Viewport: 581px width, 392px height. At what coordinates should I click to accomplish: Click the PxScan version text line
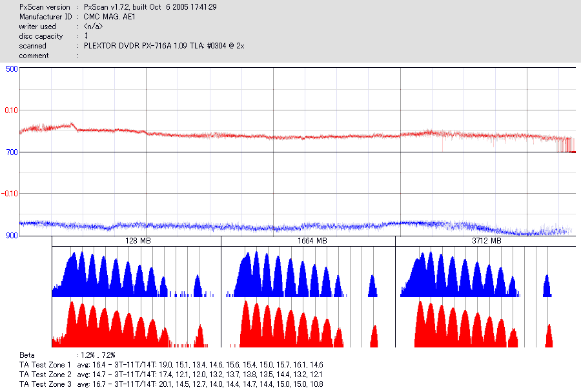point(118,7)
